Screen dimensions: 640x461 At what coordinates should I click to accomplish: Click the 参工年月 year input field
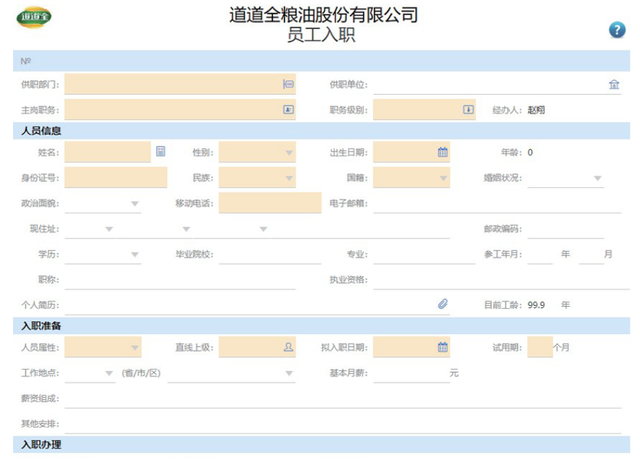[540, 254]
